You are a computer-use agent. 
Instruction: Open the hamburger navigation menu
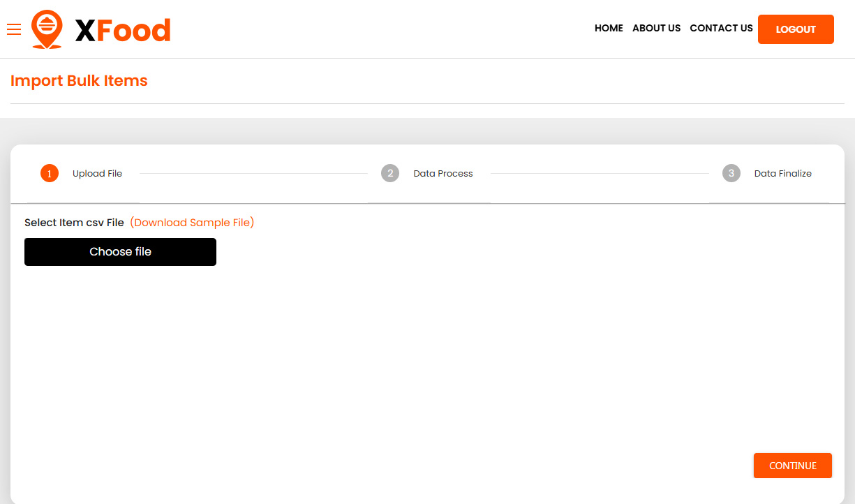click(x=14, y=29)
